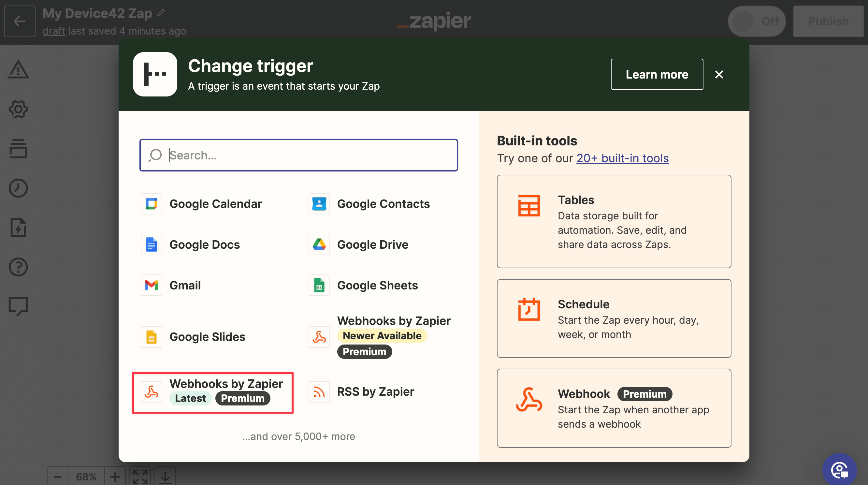Select Google Sheets from the app list
Viewport: 868px width, 485px height.
pos(377,285)
